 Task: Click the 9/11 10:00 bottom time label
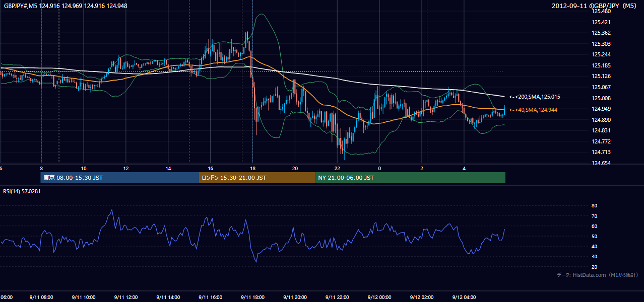(84, 297)
